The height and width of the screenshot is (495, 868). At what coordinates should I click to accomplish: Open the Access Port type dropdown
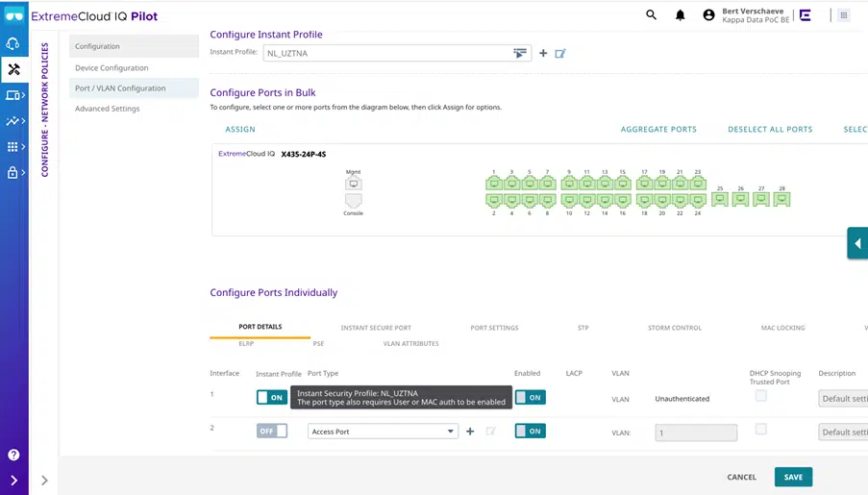pyautogui.click(x=384, y=432)
